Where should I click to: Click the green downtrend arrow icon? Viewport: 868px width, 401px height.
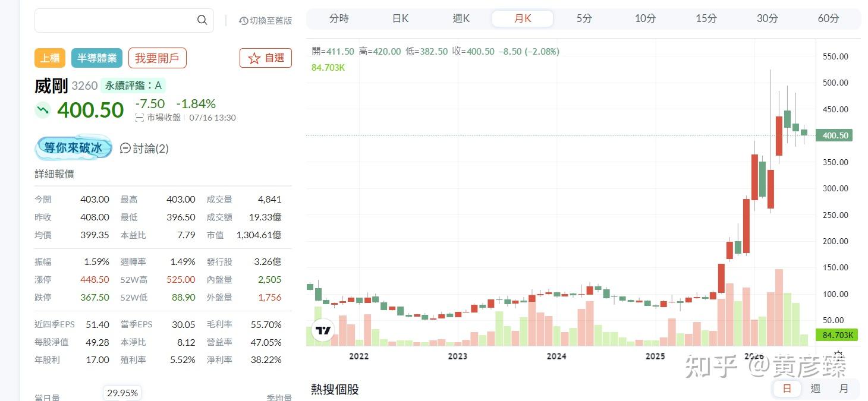click(43, 110)
